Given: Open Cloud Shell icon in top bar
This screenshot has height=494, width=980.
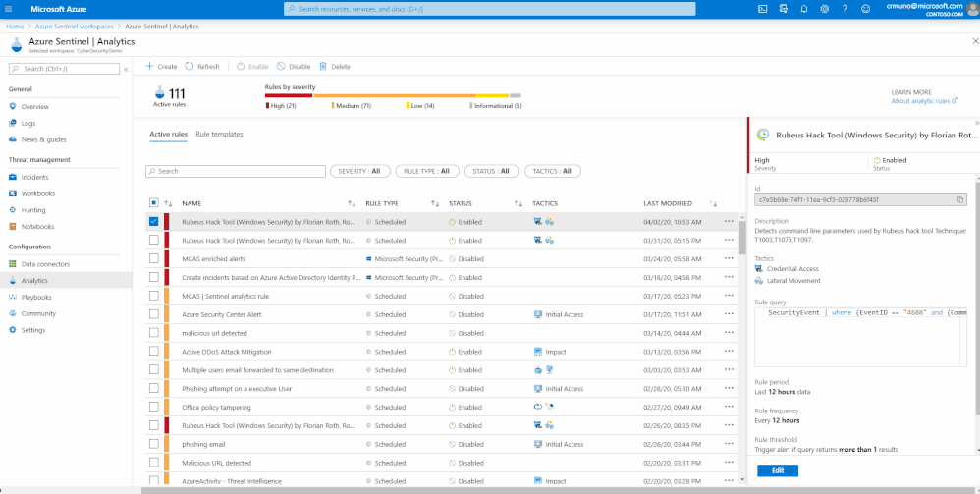Looking at the screenshot, I should click(x=763, y=9).
